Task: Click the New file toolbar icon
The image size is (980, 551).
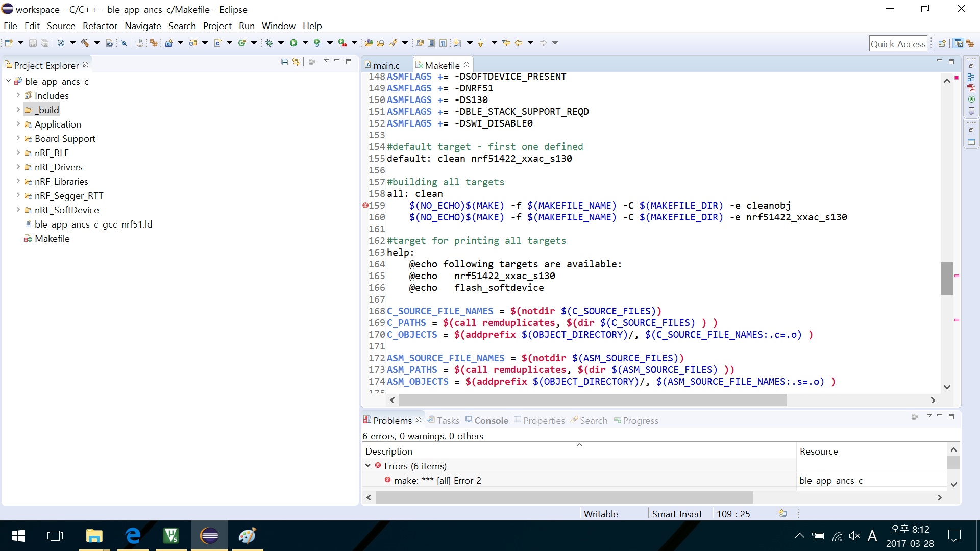Action: point(9,43)
